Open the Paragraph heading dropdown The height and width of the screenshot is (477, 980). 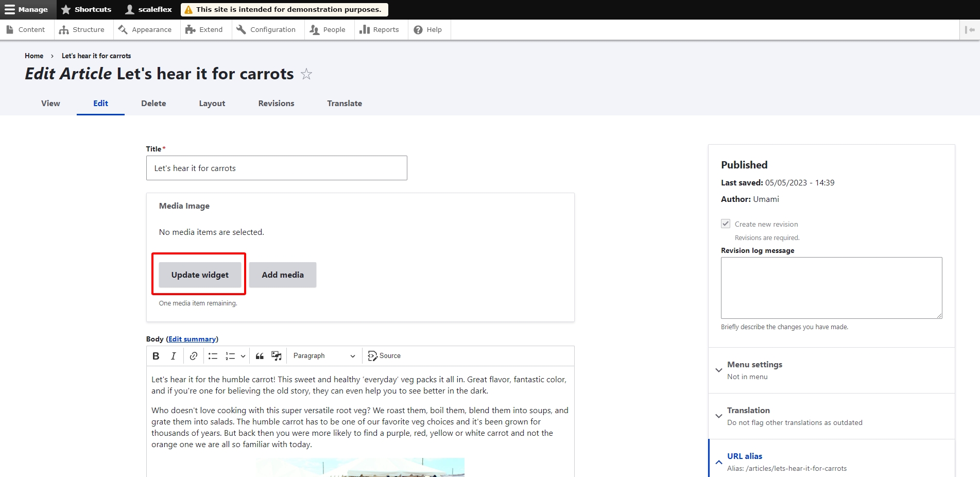point(324,356)
